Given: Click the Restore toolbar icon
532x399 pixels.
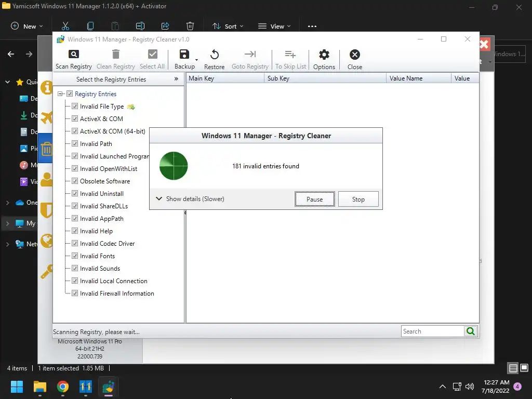Looking at the screenshot, I should [215, 55].
